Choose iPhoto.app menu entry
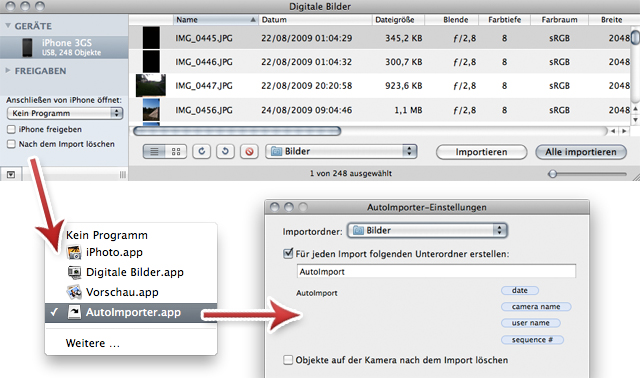 (131, 252)
